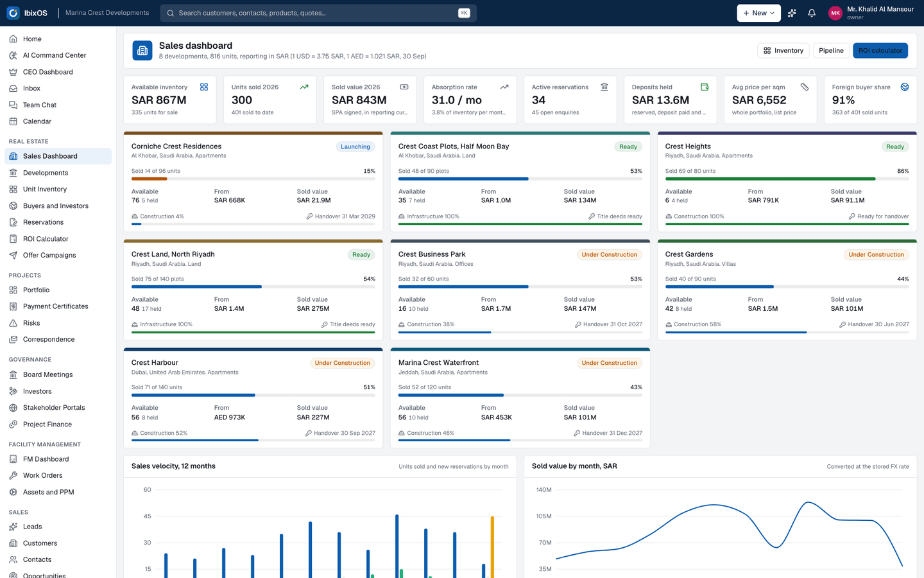Click the "Sold value by month, SAR" heading
Image resolution: width=924 pixels, height=578 pixels.
pyautogui.click(x=574, y=466)
